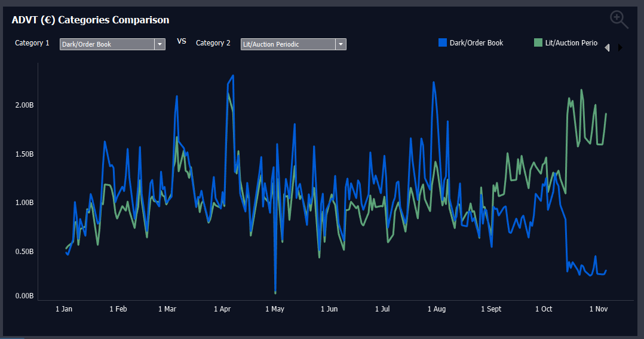Click the Category 2 label
The width and height of the screenshot is (644, 339).
pyautogui.click(x=213, y=43)
